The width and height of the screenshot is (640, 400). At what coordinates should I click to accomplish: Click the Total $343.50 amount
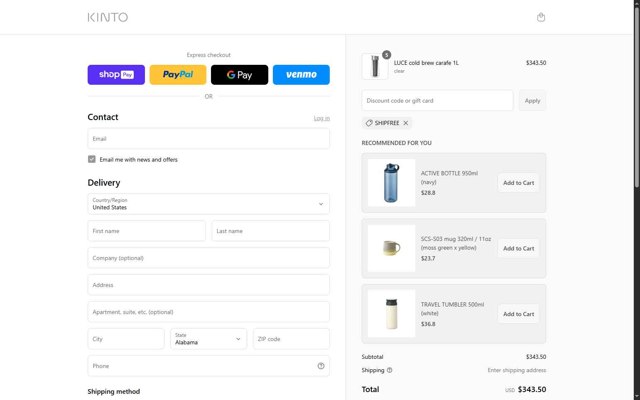point(532,389)
